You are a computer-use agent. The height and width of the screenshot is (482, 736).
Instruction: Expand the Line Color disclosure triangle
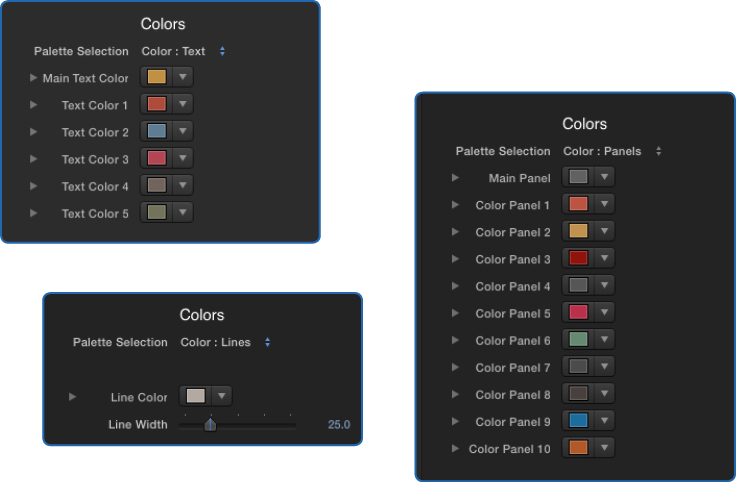click(x=72, y=397)
